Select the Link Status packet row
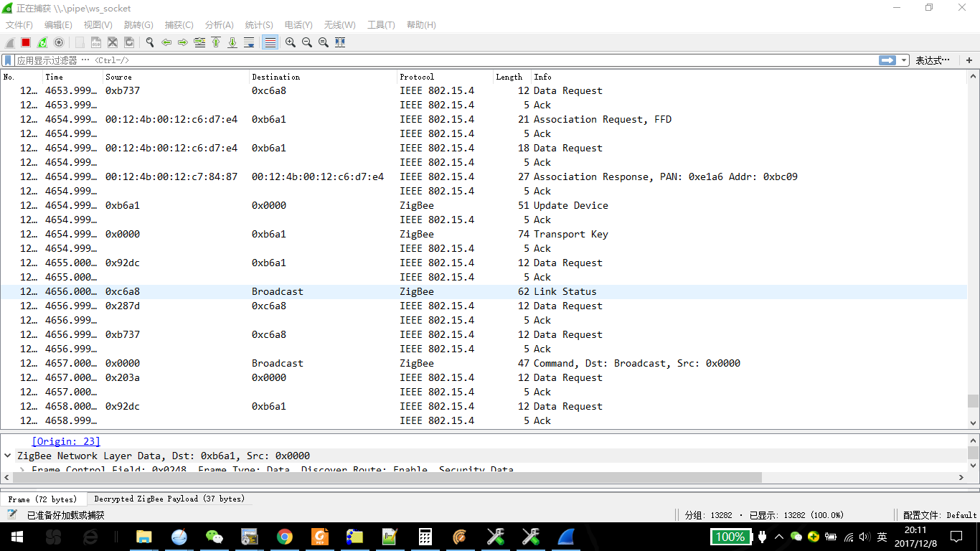The width and height of the screenshot is (980, 551). point(484,291)
